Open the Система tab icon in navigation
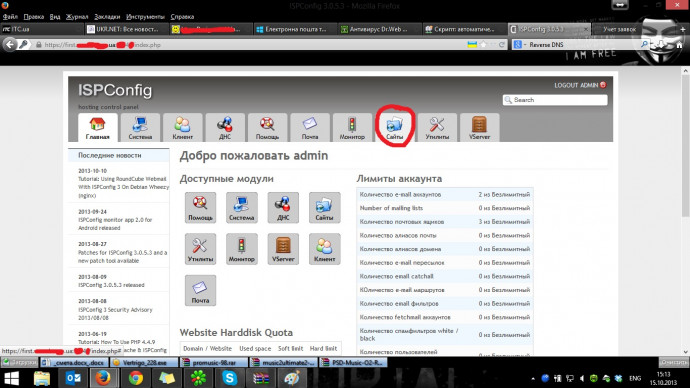Viewport: 690px width, 388px height. [140, 128]
